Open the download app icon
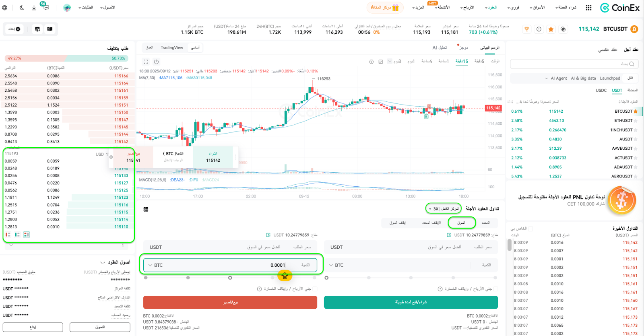 click(34, 8)
